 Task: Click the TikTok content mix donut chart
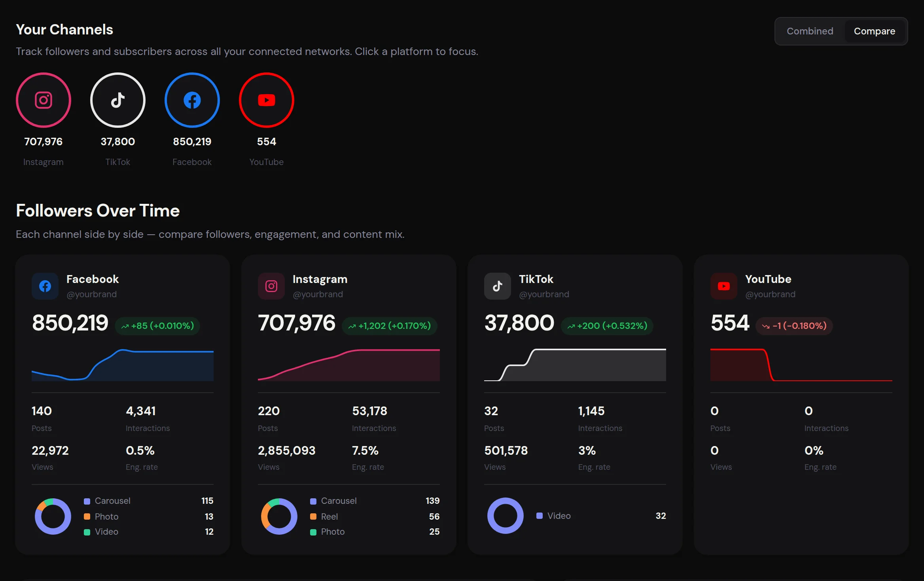tap(506, 516)
